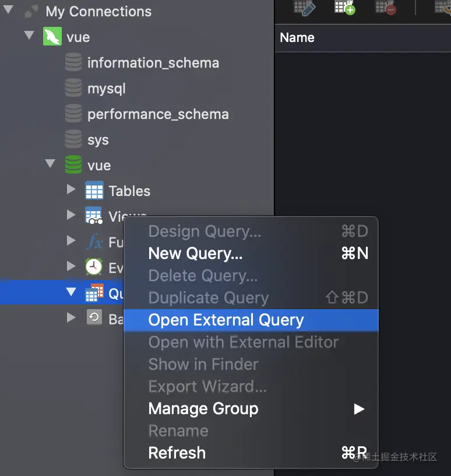Choose Refresh from the context menu
Image resolution: width=451 pixels, height=476 pixels.
coord(251,453)
